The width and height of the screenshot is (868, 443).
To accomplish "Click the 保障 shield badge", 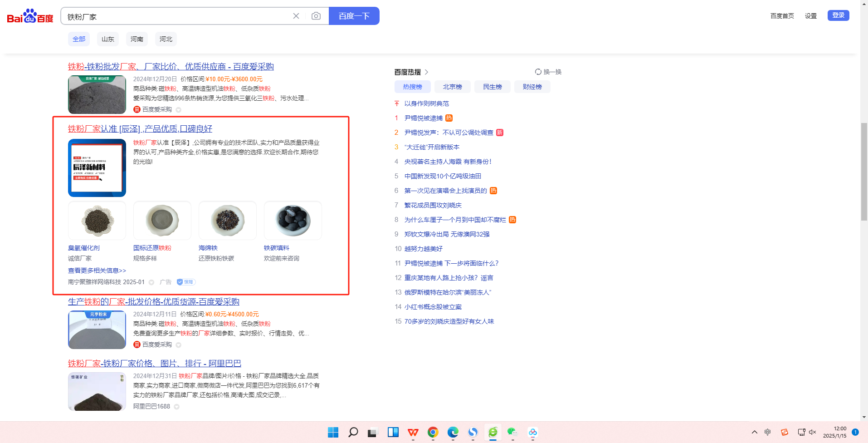I will [185, 282].
